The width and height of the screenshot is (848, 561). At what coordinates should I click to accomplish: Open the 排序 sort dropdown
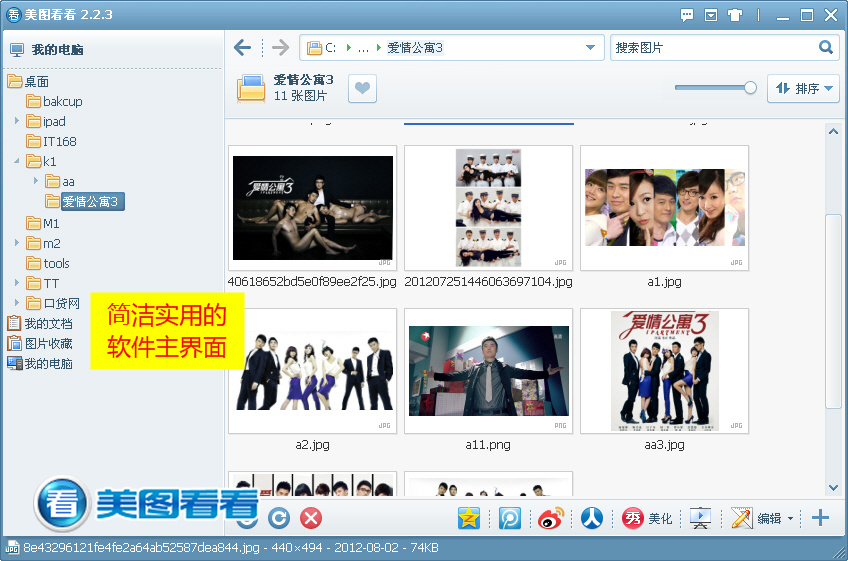point(803,88)
